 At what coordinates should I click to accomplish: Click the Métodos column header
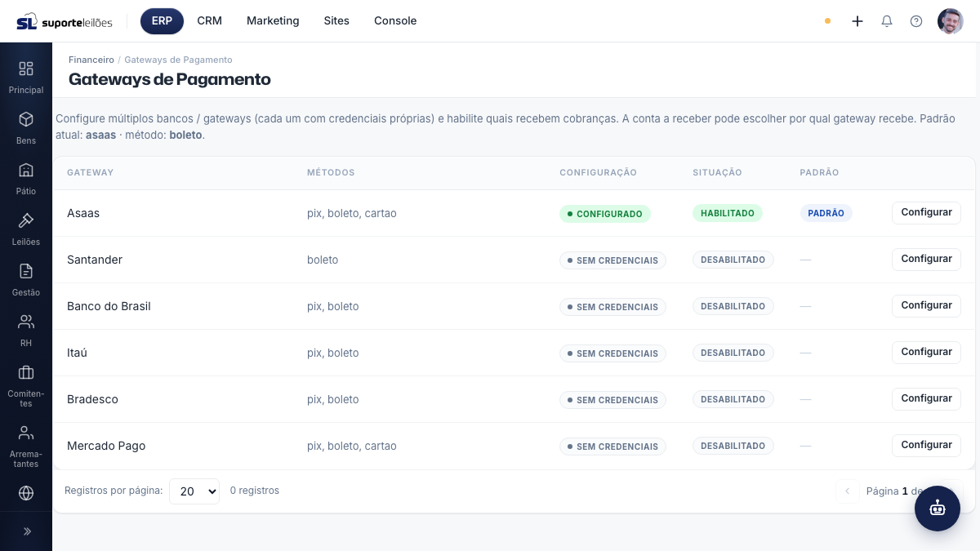(x=331, y=172)
